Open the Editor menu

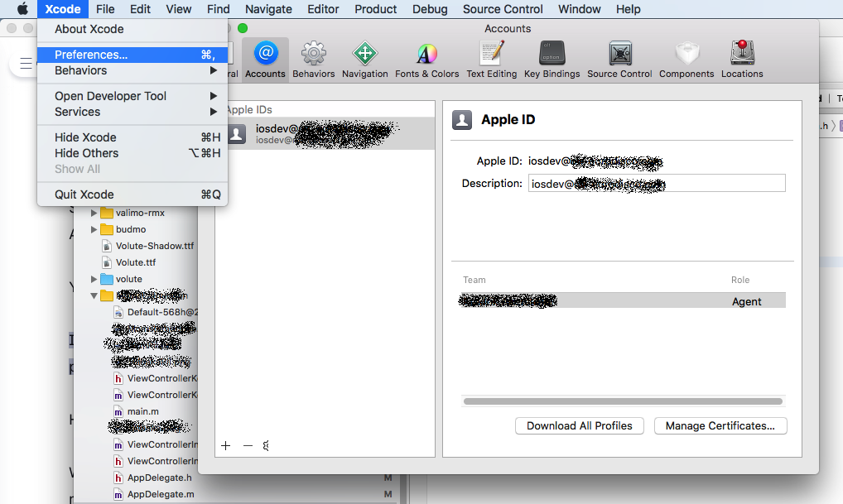323,9
